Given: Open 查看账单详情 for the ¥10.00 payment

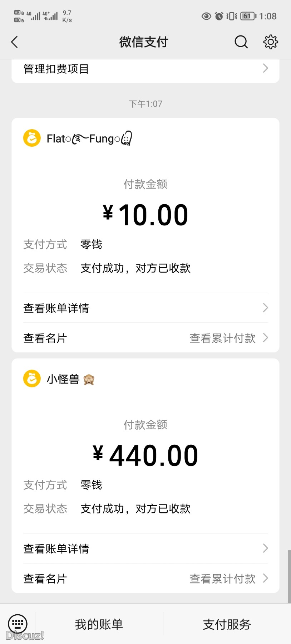Looking at the screenshot, I should pos(145,308).
